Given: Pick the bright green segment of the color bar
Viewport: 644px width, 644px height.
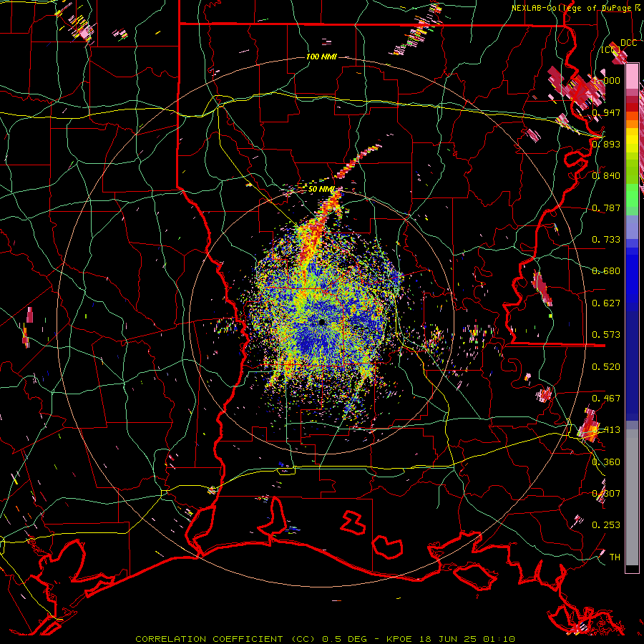Looking at the screenshot, I should 632,195.
